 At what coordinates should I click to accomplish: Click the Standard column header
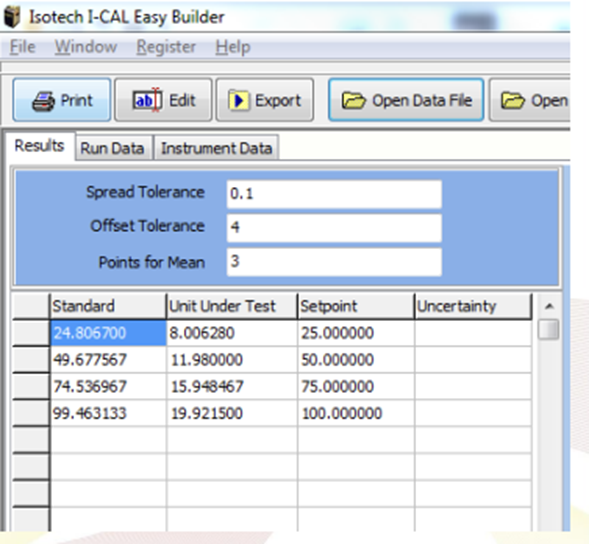(x=108, y=306)
